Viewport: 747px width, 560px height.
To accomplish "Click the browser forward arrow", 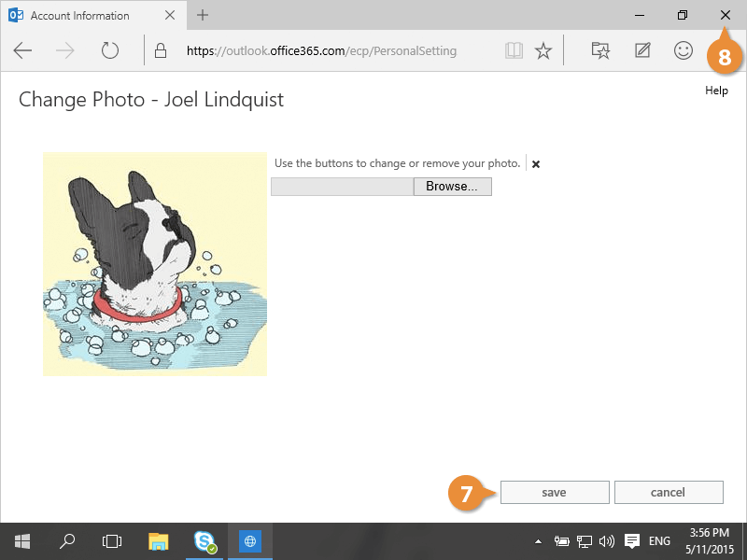I will 65,50.
